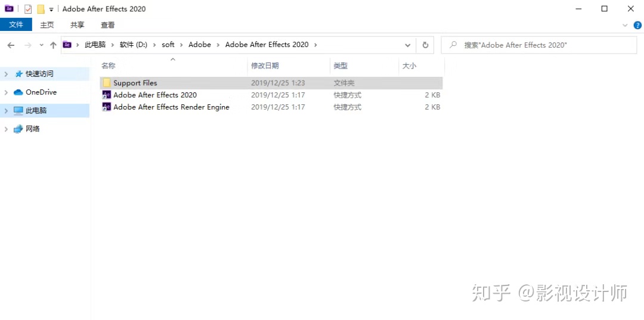Minimize the Explorer window
This screenshot has height=320, width=644.
coord(578,8)
